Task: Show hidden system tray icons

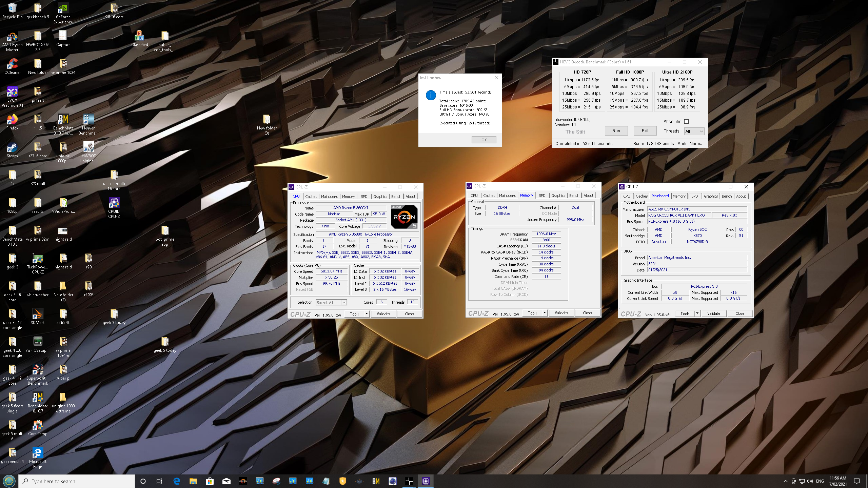Action: [x=785, y=481]
